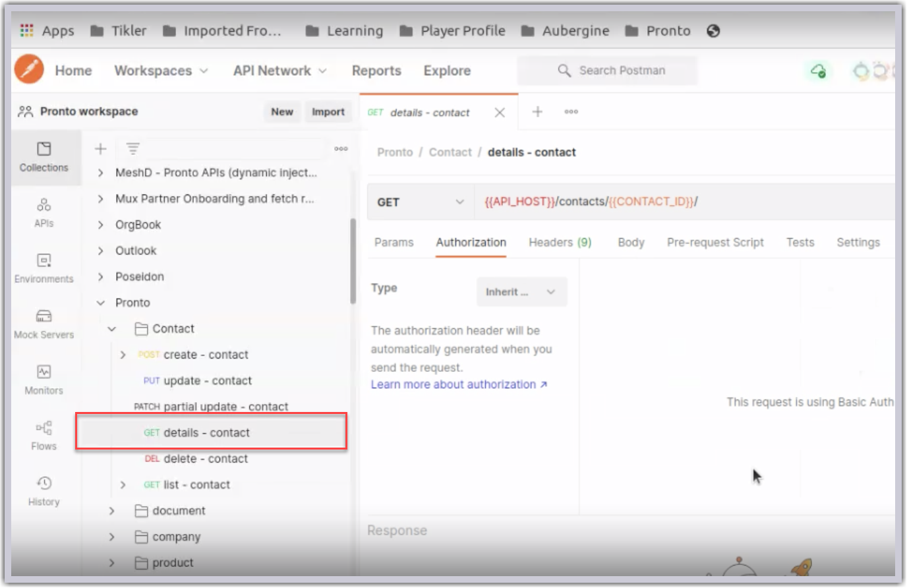The height and width of the screenshot is (588, 907).
Task: Expand the list - contact request examples
Action: tap(123, 485)
